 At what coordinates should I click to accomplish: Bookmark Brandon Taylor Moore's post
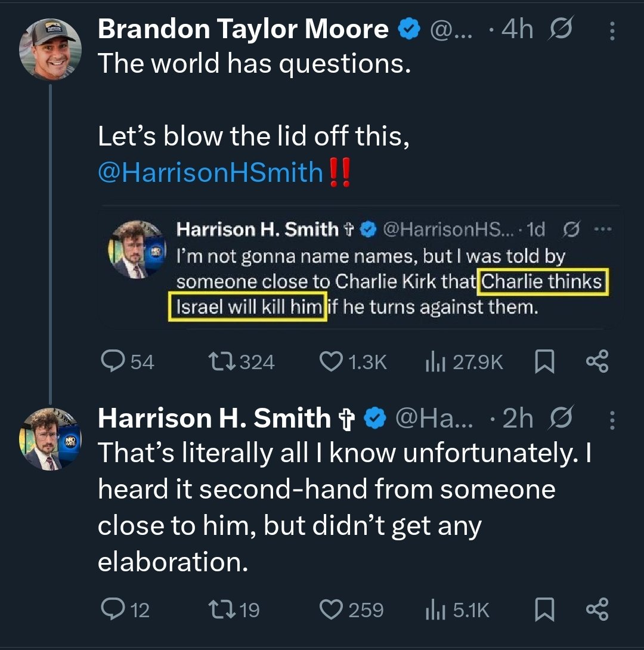point(544,361)
